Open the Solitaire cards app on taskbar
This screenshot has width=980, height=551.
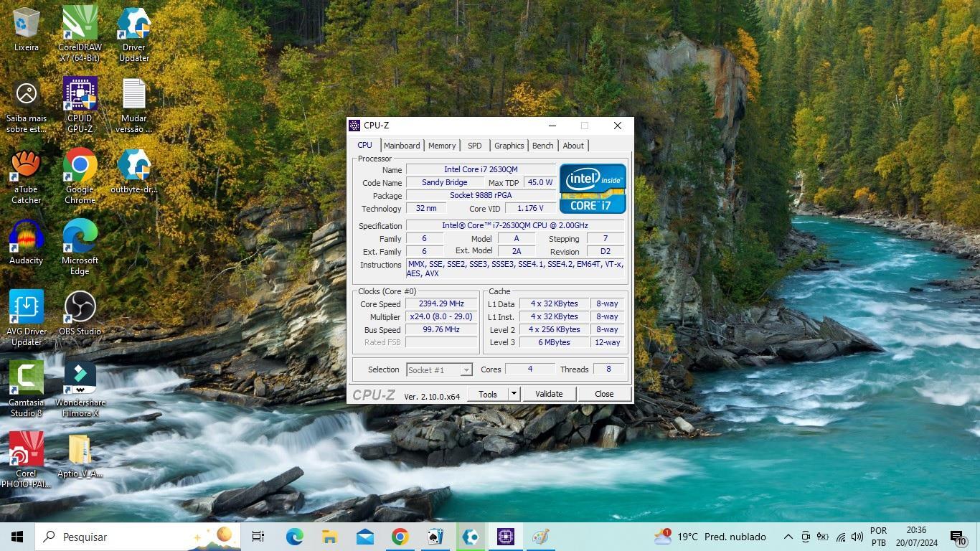click(435, 537)
